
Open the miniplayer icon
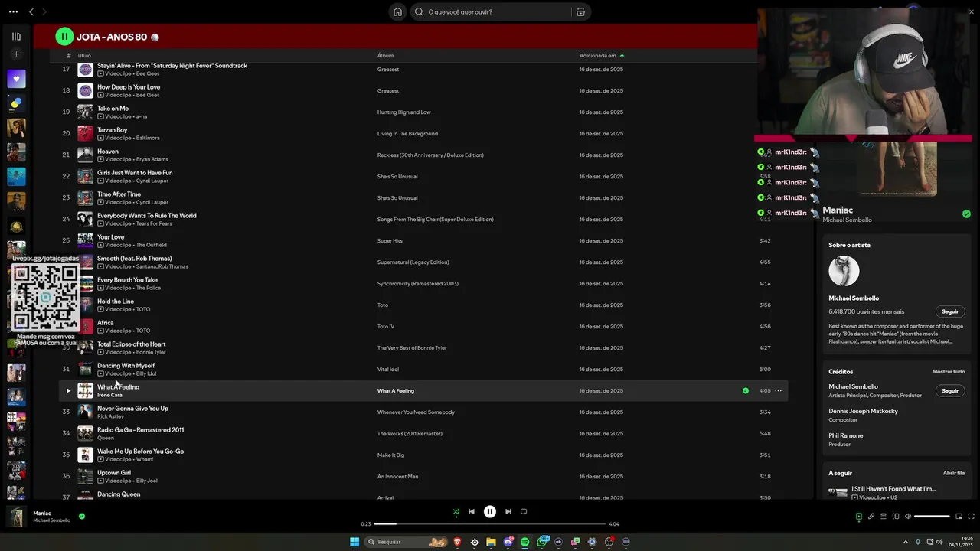click(959, 517)
